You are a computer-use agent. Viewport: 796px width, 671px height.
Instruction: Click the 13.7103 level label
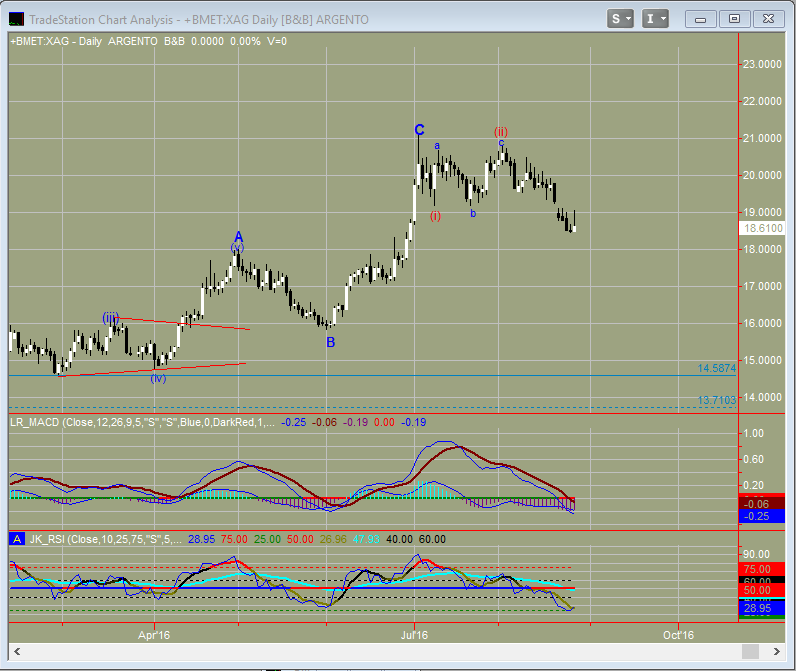[x=716, y=400]
